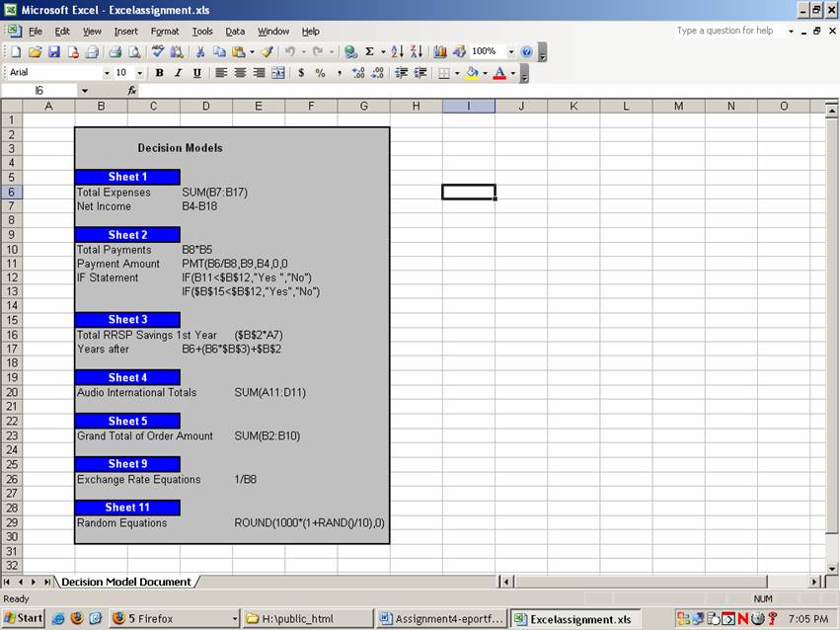Apply the red Font Color swatch
This screenshot has height=630, width=840.
[499, 73]
